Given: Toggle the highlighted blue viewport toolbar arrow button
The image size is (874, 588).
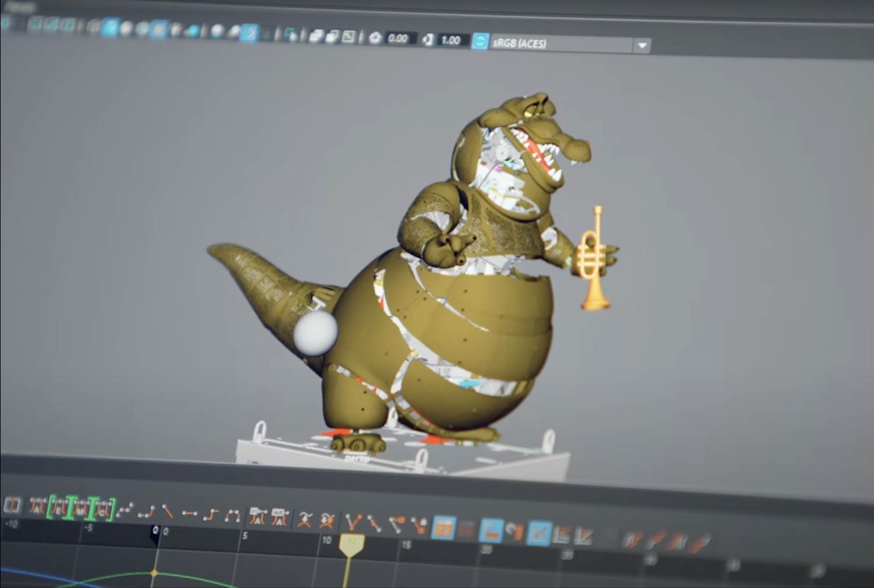Looking at the screenshot, I should [249, 33].
